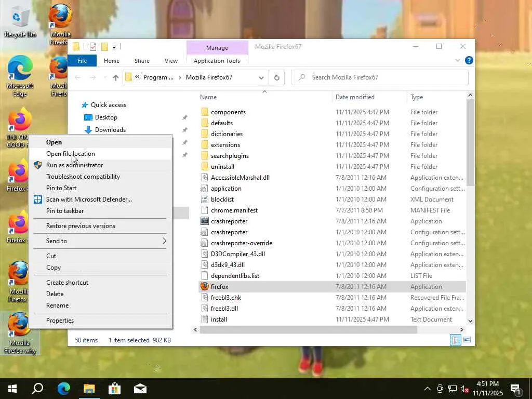Click the breadcrumb path overflow chevron

tap(137, 77)
